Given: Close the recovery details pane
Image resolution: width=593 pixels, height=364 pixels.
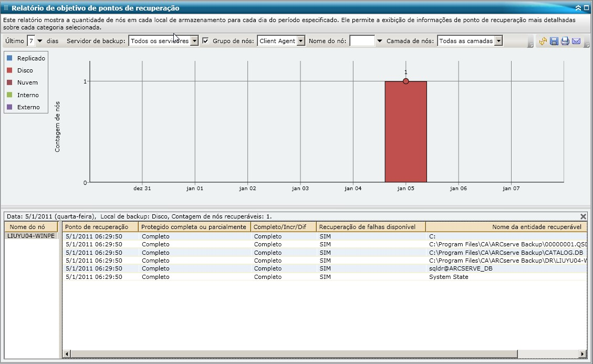Looking at the screenshot, I should coord(582,216).
